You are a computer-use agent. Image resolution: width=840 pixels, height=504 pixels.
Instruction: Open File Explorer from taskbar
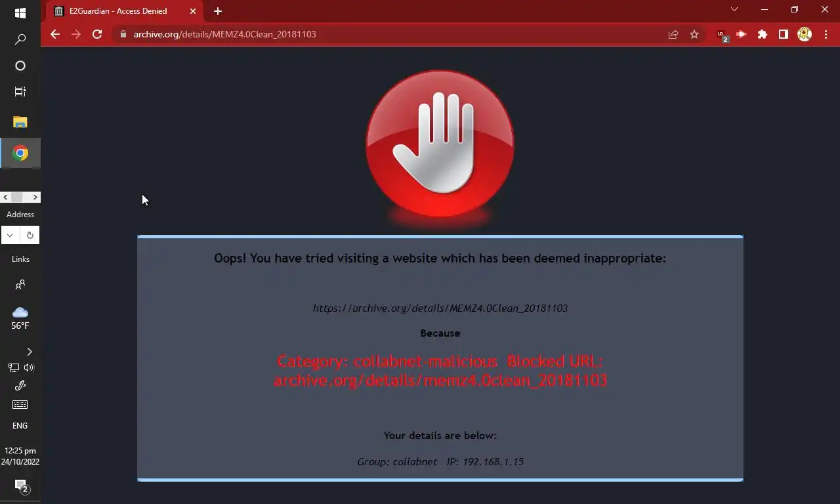[20, 122]
